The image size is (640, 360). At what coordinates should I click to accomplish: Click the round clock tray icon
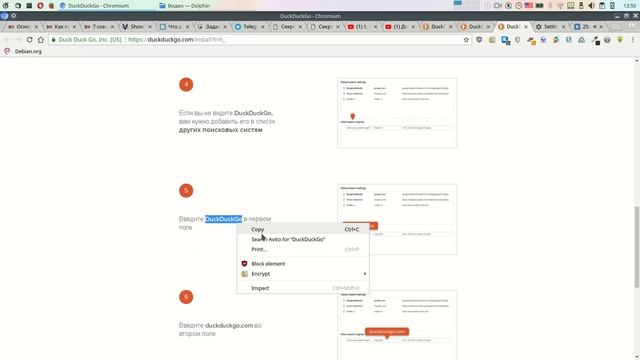point(518,6)
